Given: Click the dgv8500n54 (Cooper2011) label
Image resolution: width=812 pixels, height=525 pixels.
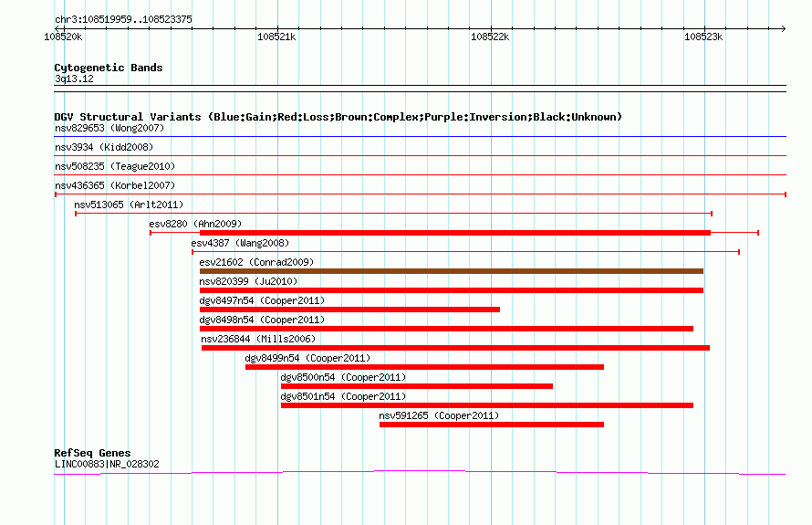Looking at the screenshot, I should coord(343,377).
